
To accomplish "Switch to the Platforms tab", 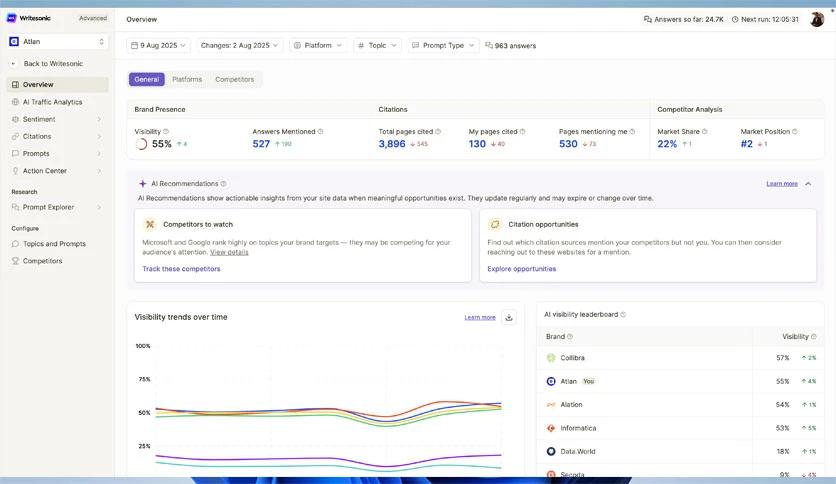I will coord(187,79).
